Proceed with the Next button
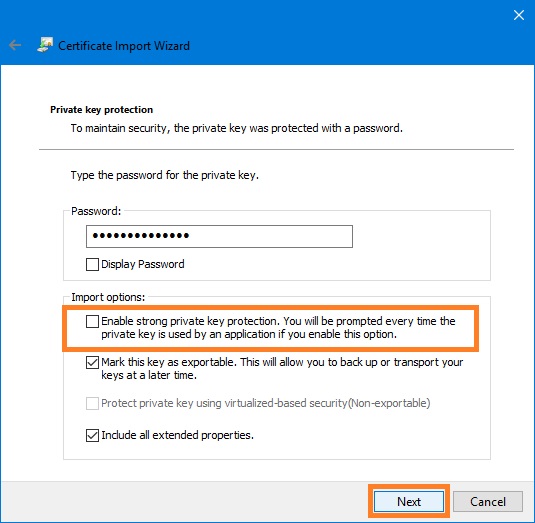Screen dimensions: 535x523 409,502
